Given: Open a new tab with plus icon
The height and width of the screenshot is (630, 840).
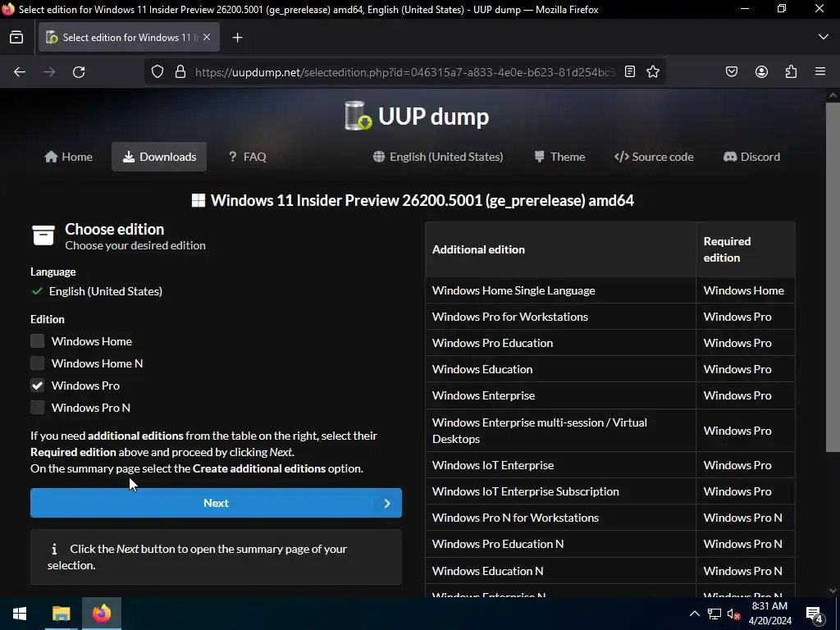Looking at the screenshot, I should (237, 38).
